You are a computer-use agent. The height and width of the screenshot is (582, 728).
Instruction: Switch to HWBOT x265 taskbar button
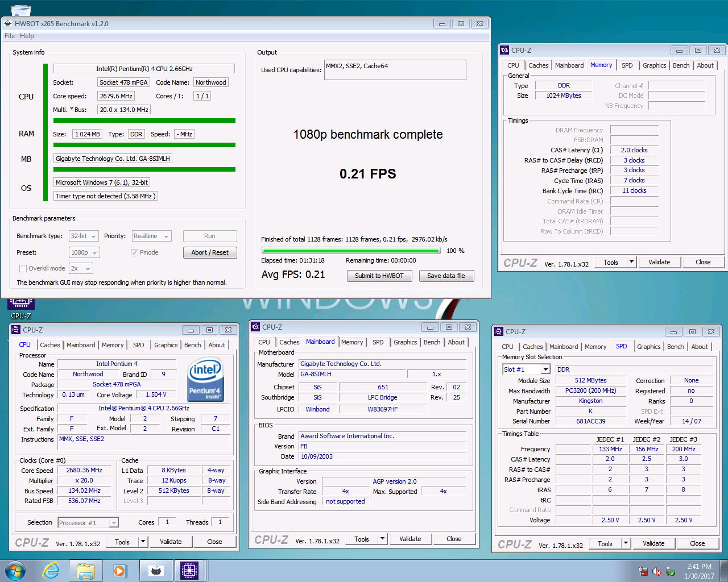tap(156, 570)
